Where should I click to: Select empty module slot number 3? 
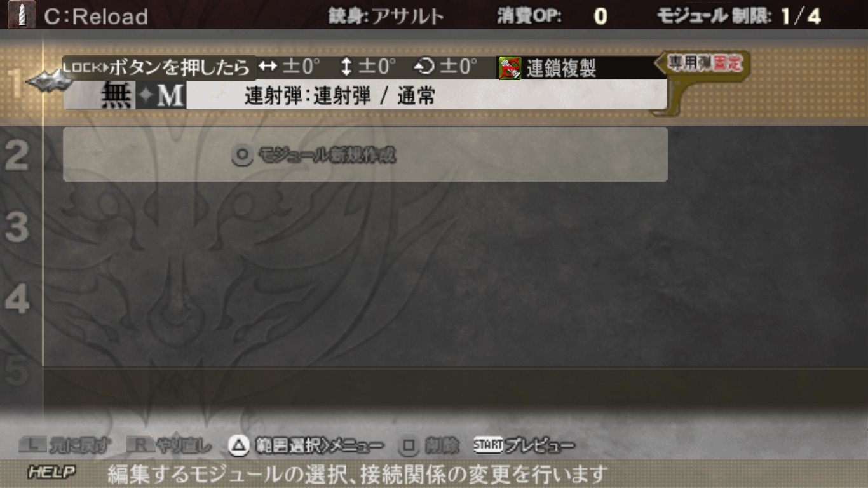pyautogui.click(x=17, y=227)
